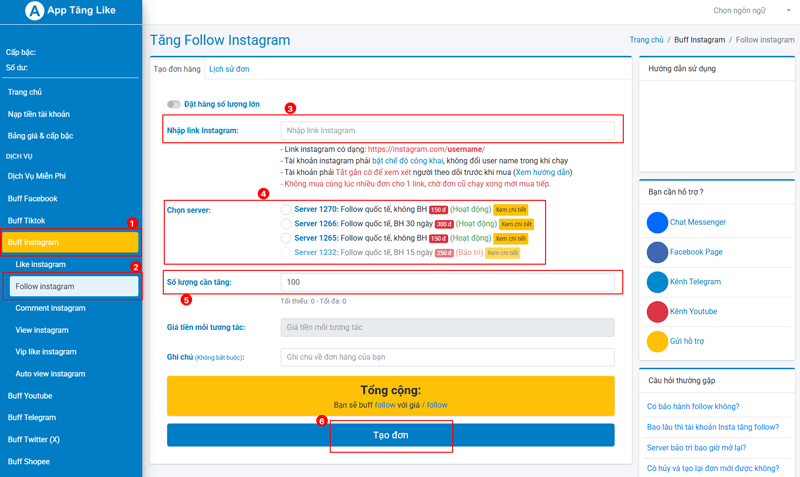Open FAQ Server bảo trì bao giờ mở lại?
The image size is (800, 477).
coord(696,448)
